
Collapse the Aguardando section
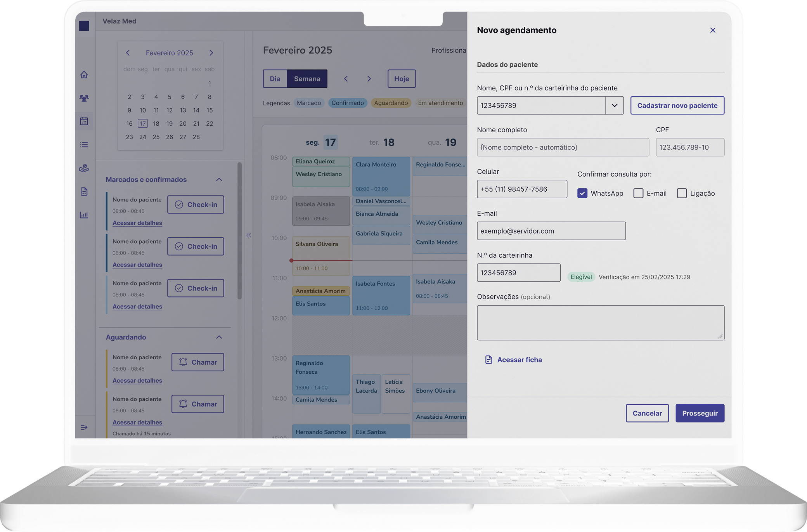point(219,337)
